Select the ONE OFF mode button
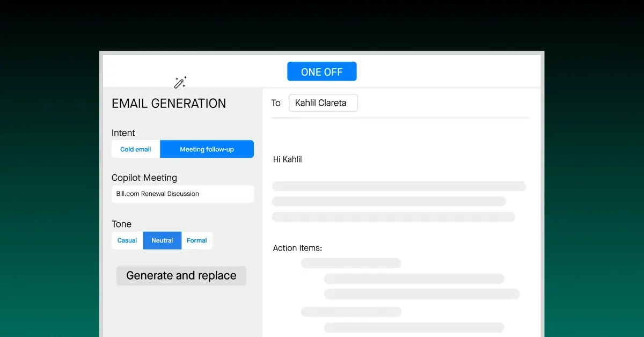This screenshot has width=644, height=337. [x=321, y=71]
